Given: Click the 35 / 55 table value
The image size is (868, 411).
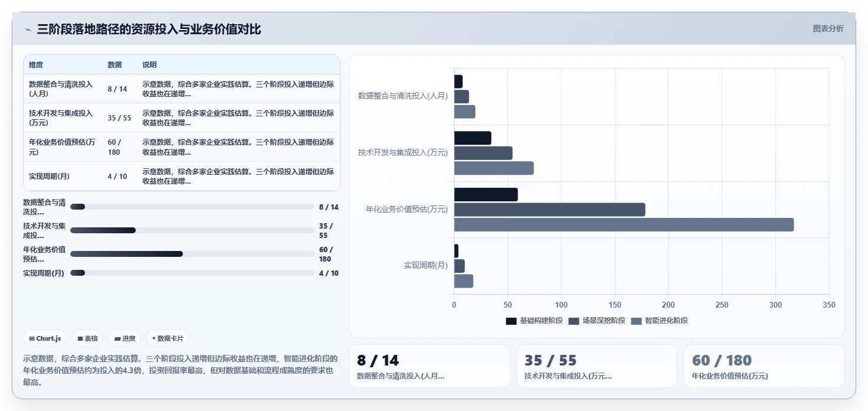Looking at the screenshot, I should [119, 118].
